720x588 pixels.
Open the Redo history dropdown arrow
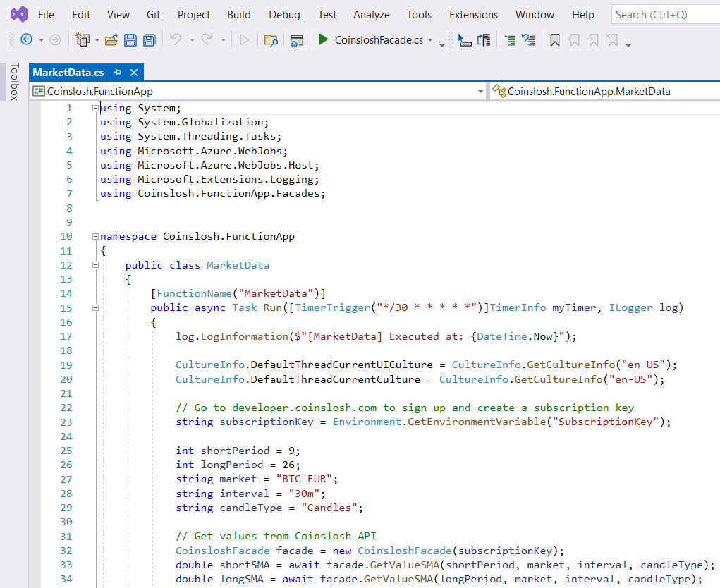(x=223, y=40)
